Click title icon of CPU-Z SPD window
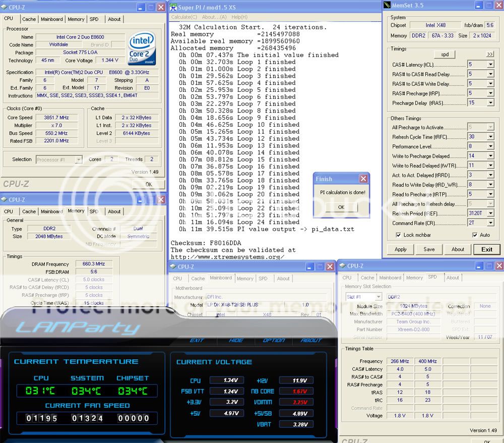Image resolution: width=504 pixels, height=443 pixels. [342, 266]
